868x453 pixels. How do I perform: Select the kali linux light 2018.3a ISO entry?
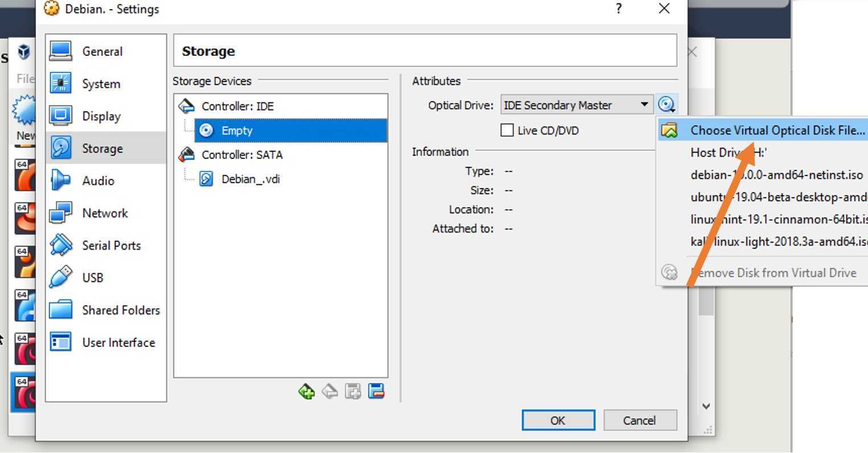(x=763, y=242)
